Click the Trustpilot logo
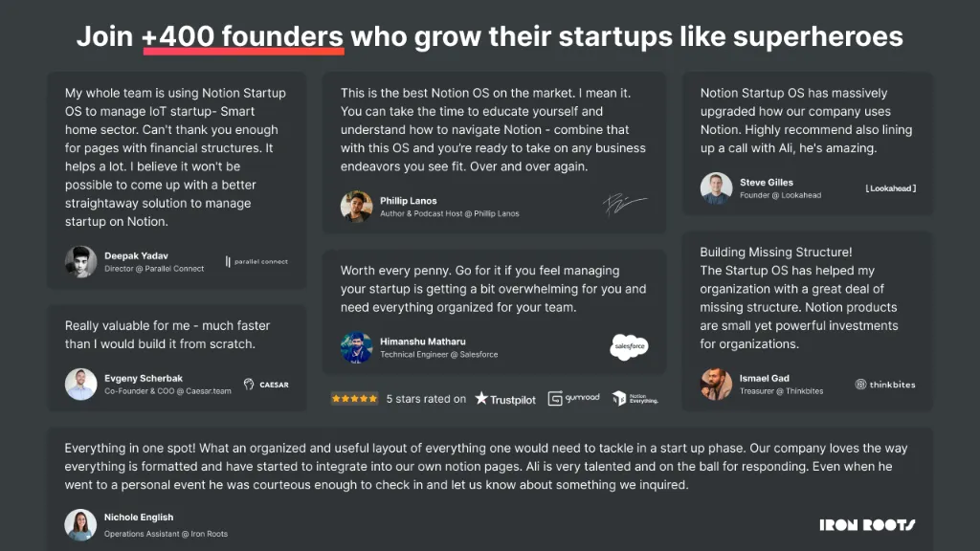The height and width of the screenshot is (551, 980). coord(505,399)
